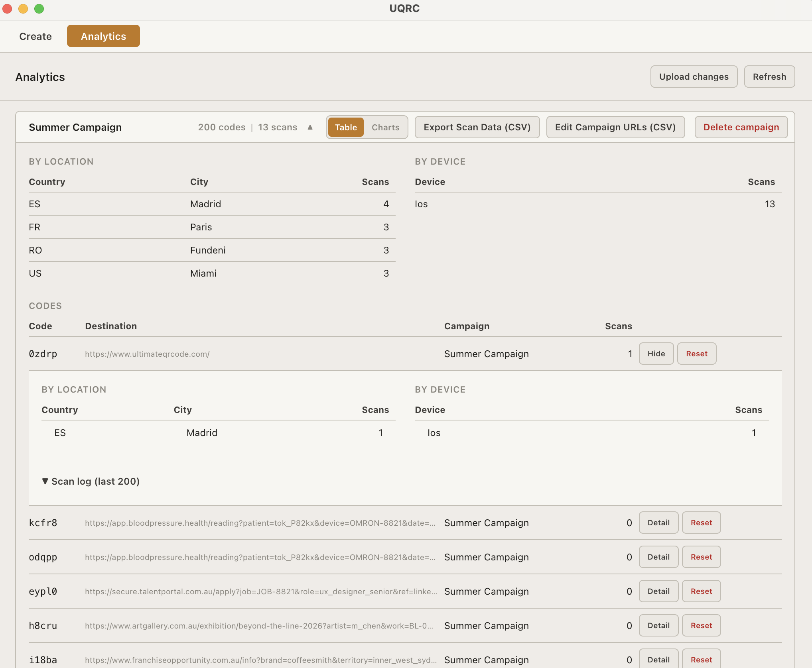This screenshot has height=668, width=812.
Task: Reset scans for code kcfr8
Action: (x=701, y=523)
